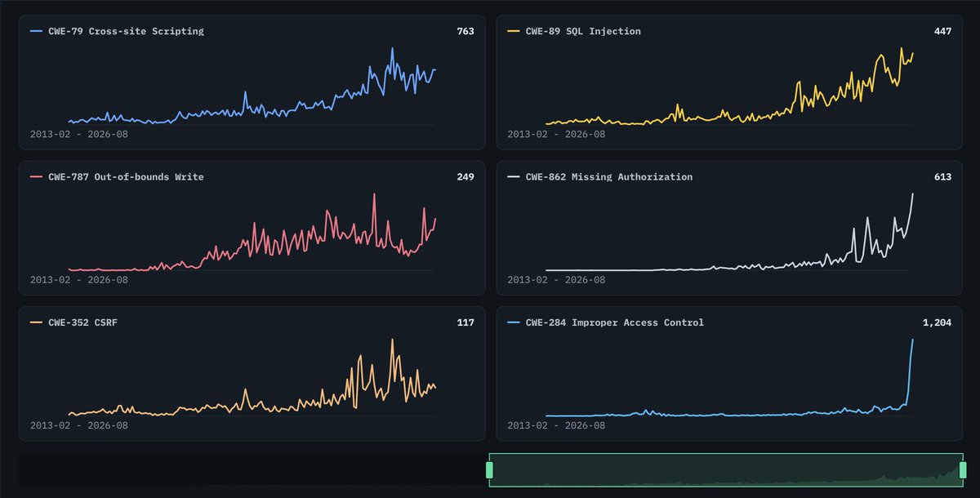Viewport: 980px width, 498px height.
Task: Click the light-blue legend line beside CWE-284
Action: coord(514,322)
